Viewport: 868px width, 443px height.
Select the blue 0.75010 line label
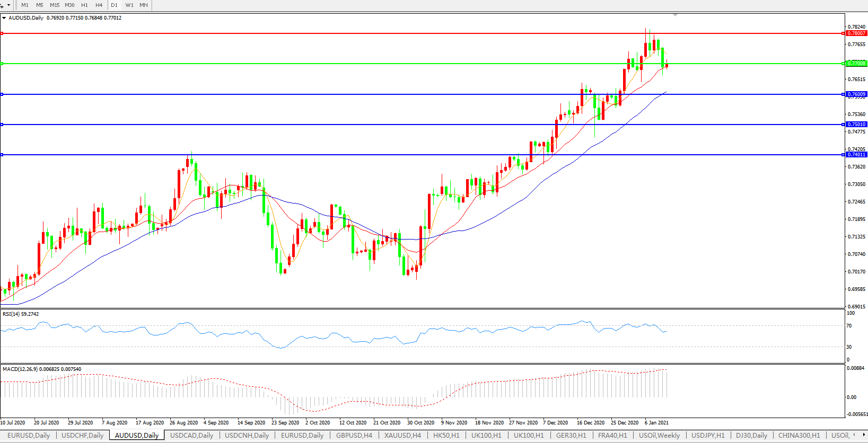click(x=856, y=125)
